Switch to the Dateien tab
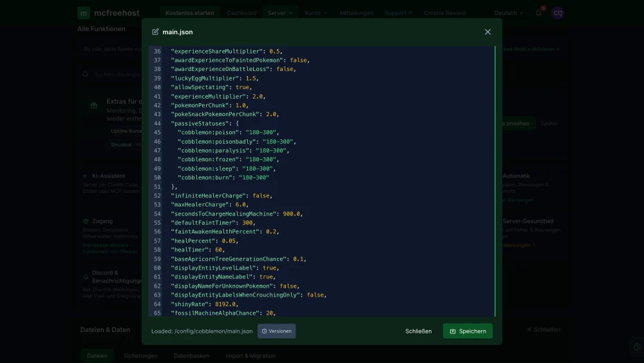 pos(97,356)
